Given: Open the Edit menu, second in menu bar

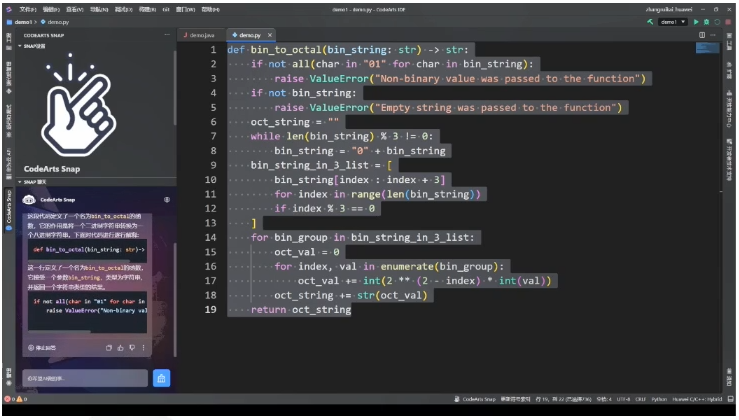Looking at the screenshot, I should point(51,9).
